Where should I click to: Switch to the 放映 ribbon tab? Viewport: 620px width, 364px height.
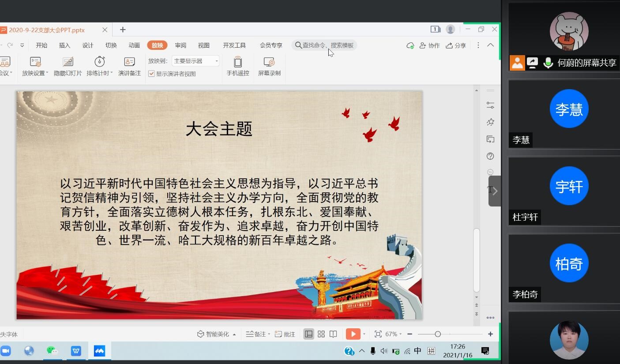pos(157,45)
